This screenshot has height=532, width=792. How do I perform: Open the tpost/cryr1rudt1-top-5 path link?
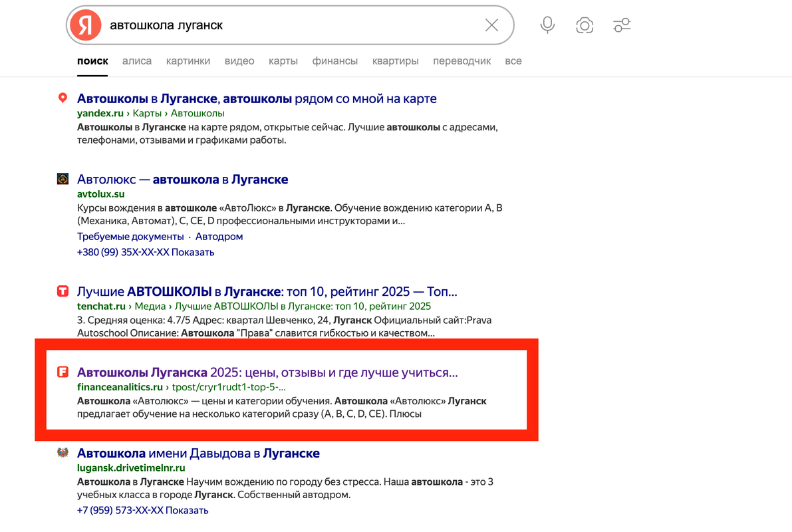(x=229, y=387)
